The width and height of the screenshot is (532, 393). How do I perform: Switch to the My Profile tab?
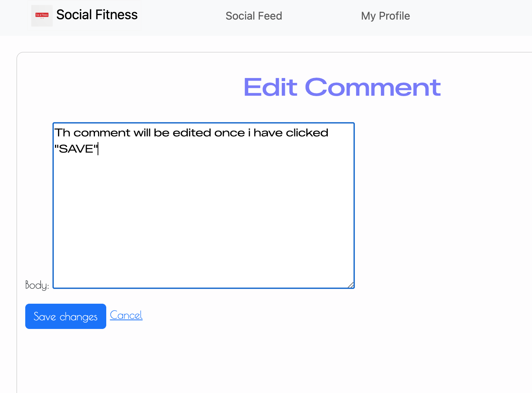pos(385,16)
